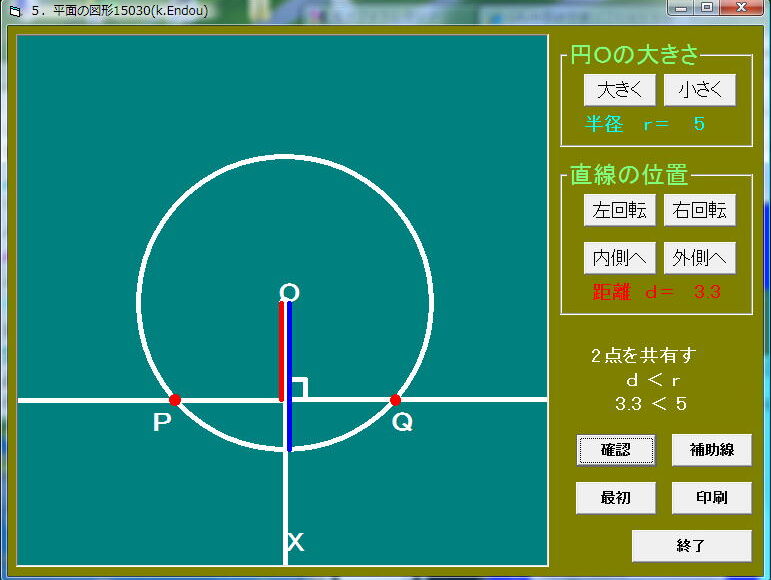Click the blue radius segment below O

[x=290, y=376]
